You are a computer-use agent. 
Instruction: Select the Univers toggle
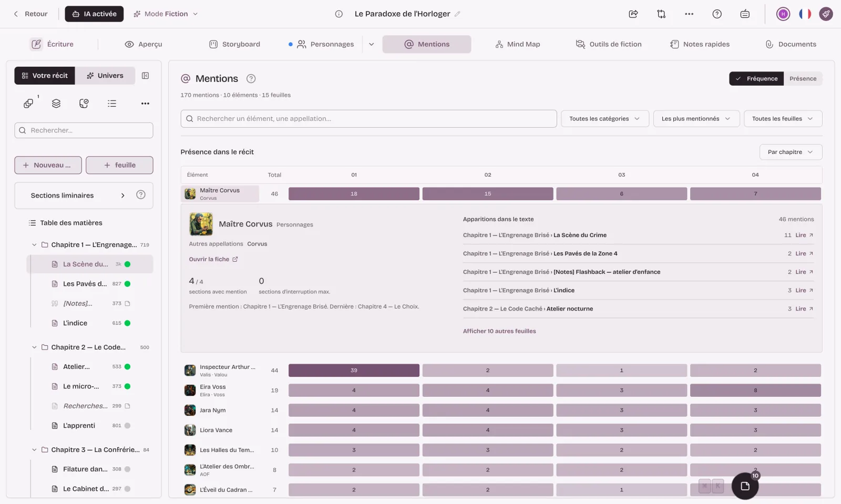105,76
